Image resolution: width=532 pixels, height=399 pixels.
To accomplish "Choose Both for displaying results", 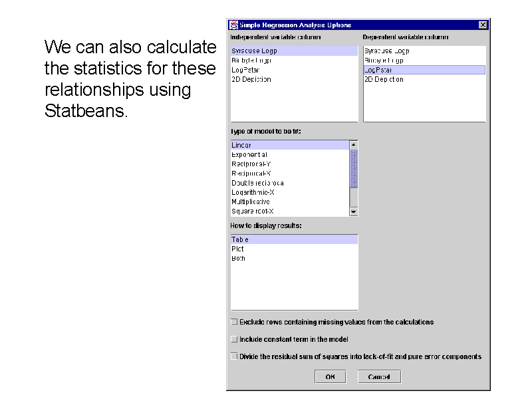I will click(238, 259).
